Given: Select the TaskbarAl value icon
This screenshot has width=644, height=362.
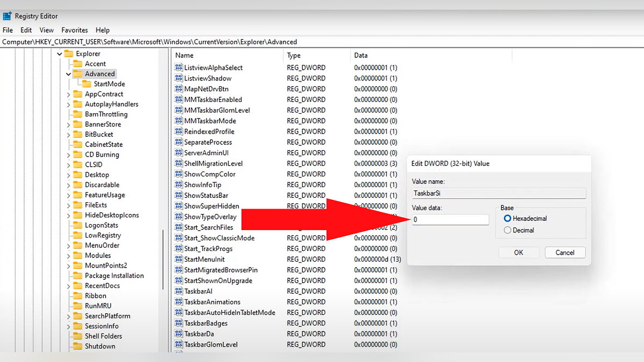Looking at the screenshot, I should point(179,291).
